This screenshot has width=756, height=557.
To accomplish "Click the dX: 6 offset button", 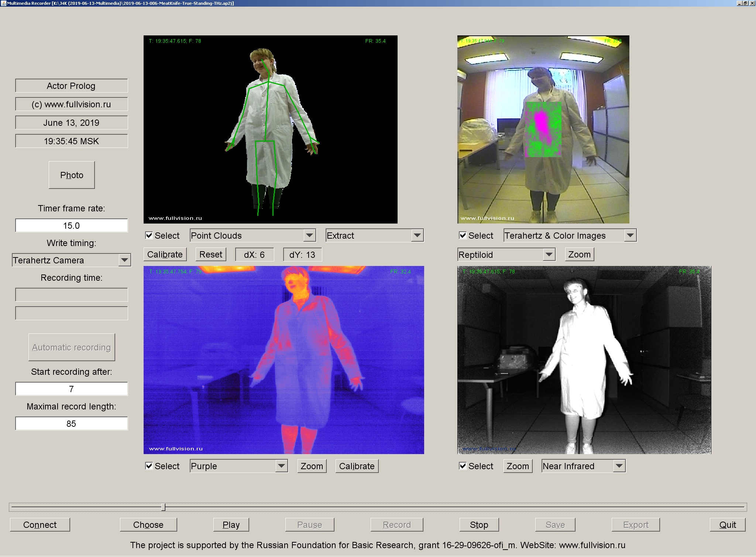I will (255, 254).
